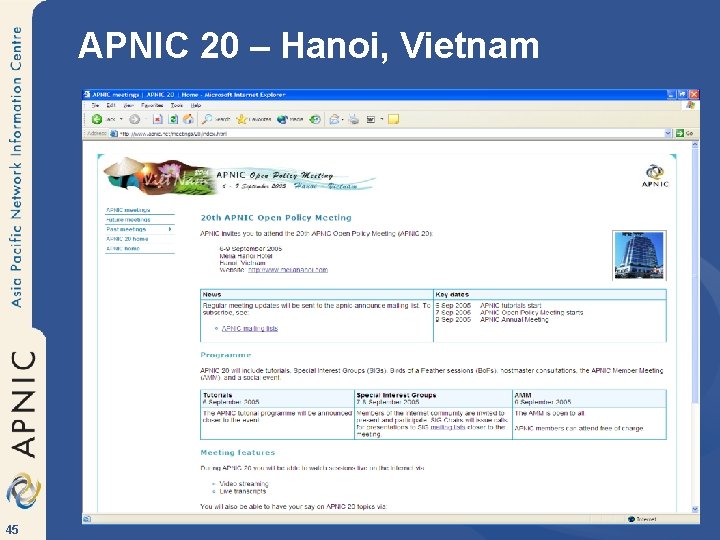This screenshot has height=540, width=720.
Task: Open the View menu
Action: pos(128,105)
